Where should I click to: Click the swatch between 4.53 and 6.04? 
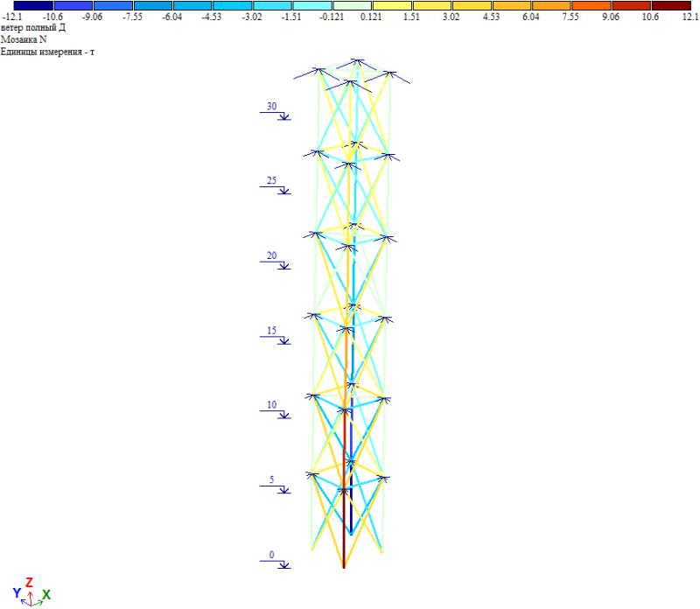click(x=512, y=6)
